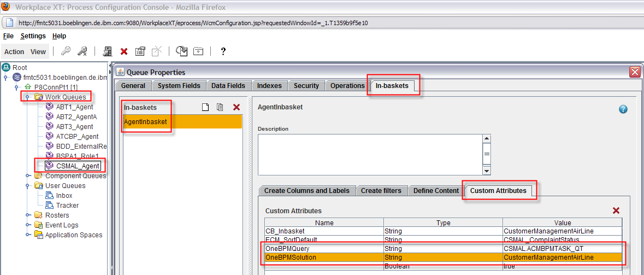The width and height of the screenshot is (644, 275).
Task: Collapse the P8ConnPt1 tree node
Action: click(x=17, y=87)
